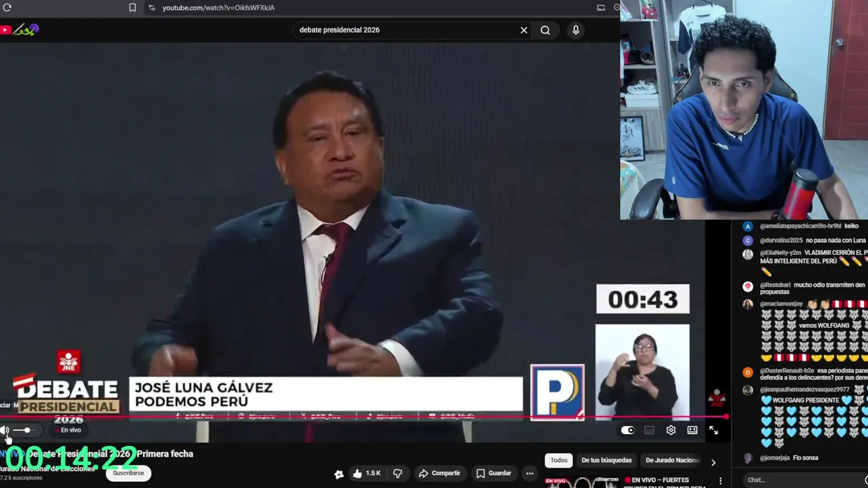Screen dimensions: 868x488
Task: Click chat user @jomarjaja
Action: pos(775,457)
